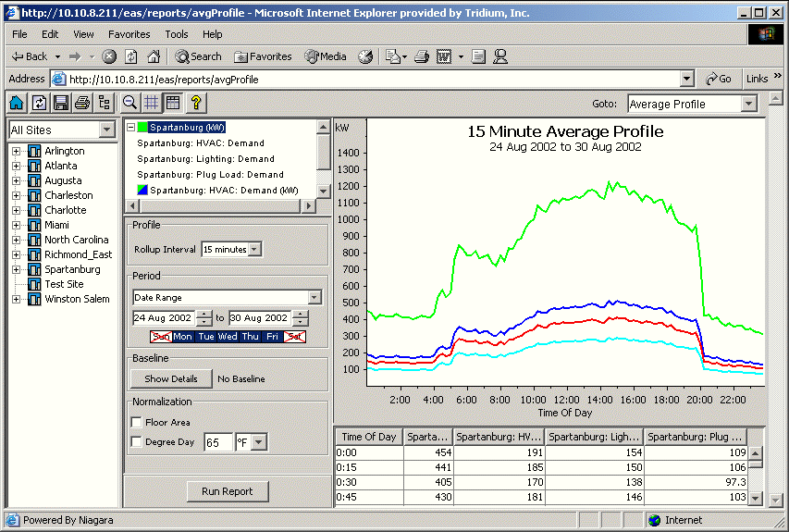Enable the Degree Day checkbox
789x532 pixels.
137,442
